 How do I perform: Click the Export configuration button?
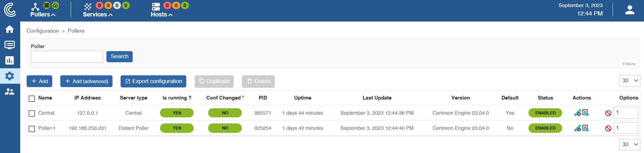coord(153,81)
